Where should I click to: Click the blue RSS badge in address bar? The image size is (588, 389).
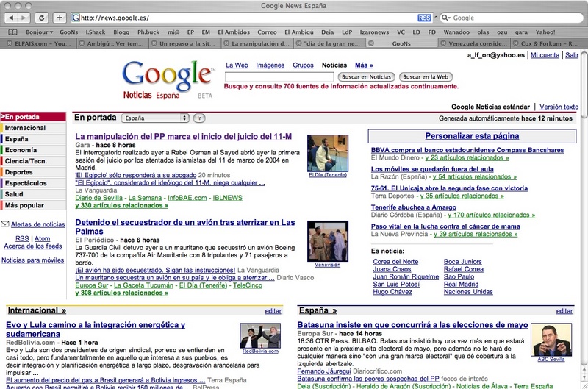pyautogui.click(x=425, y=18)
